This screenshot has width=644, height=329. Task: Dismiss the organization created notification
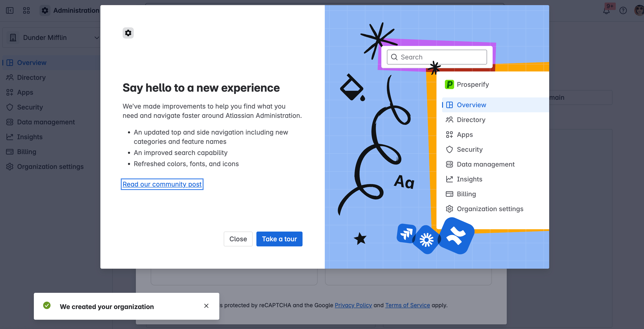[206, 306]
